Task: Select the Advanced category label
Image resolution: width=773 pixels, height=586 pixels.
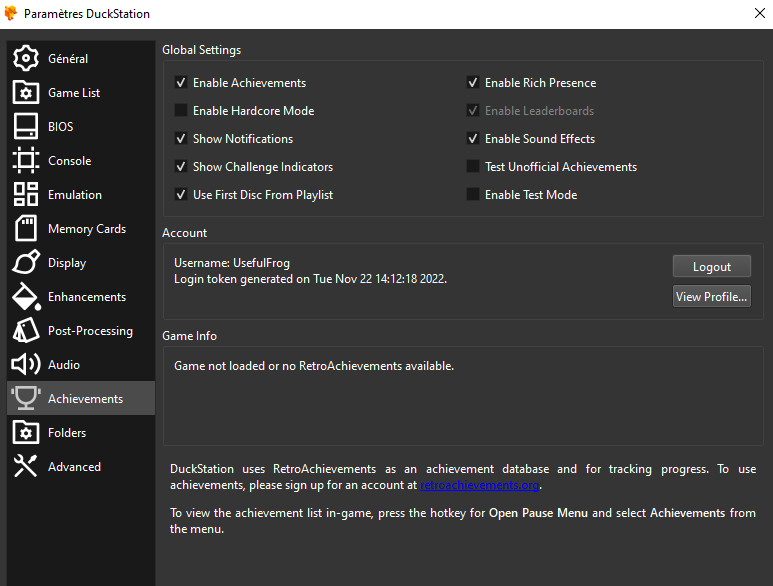Action: (x=74, y=467)
